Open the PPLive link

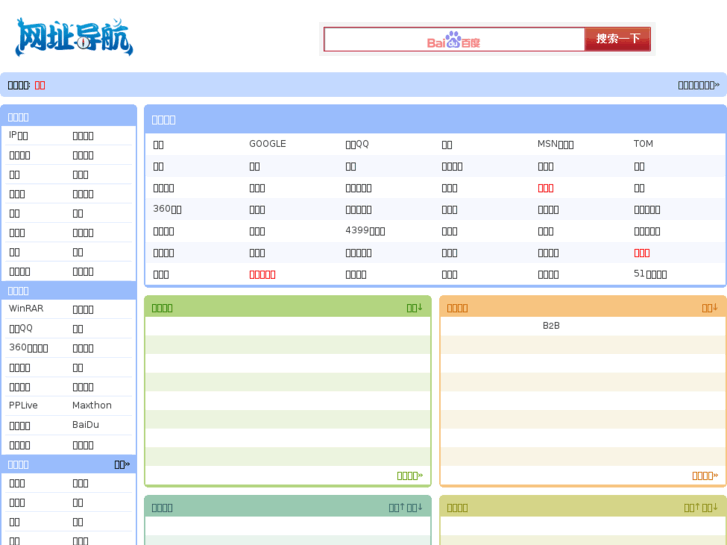23,405
